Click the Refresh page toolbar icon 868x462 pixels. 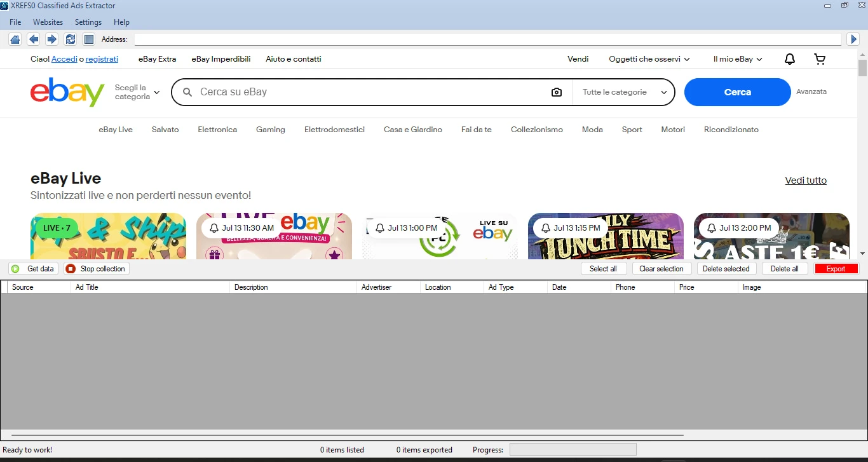pos(71,39)
